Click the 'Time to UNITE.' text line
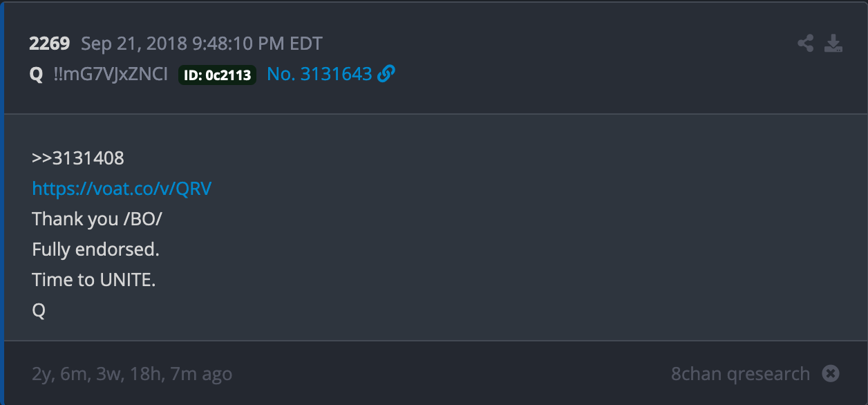Image resolution: width=868 pixels, height=405 pixels. click(x=93, y=280)
